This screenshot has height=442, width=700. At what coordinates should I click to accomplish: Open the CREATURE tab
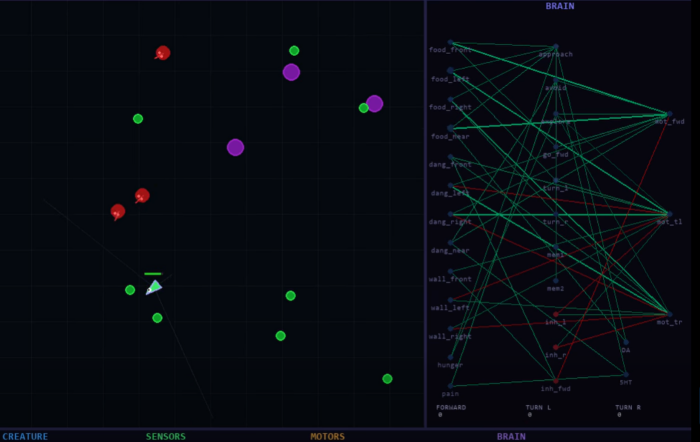(x=25, y=436)
